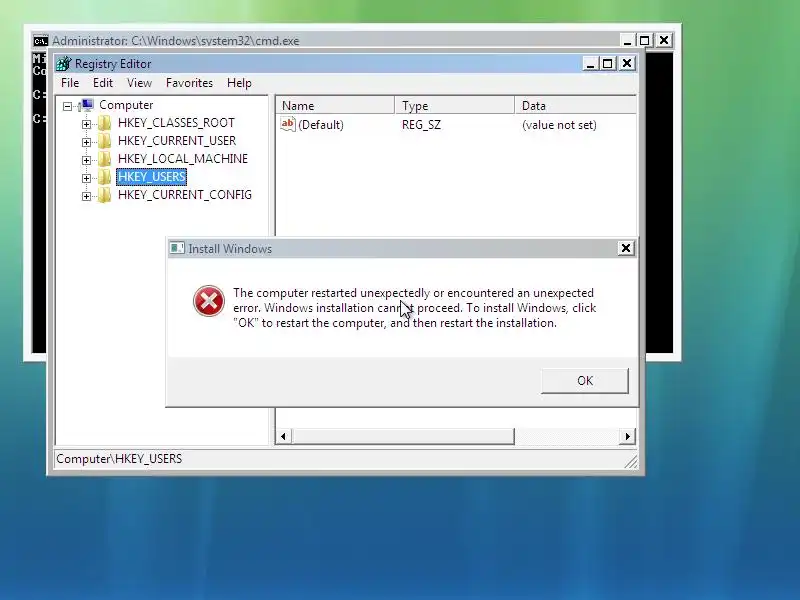Minimize the cmd.exe Administrator window
Image resolution: width=800 pixels, height=600 pixels.
[627, 41]
